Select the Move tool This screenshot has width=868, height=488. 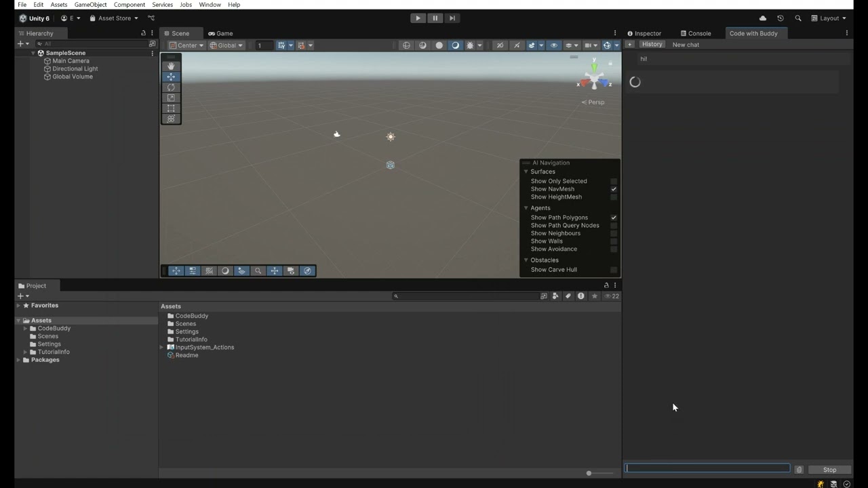point(171,77)
